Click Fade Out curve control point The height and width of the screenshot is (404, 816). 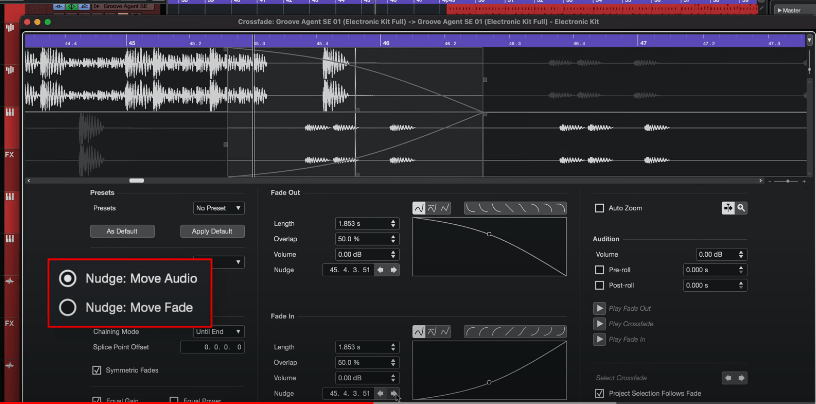(489, 234)
